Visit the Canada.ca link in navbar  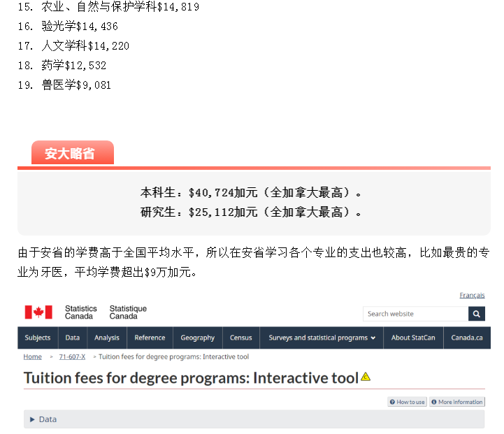coord(467,338)
